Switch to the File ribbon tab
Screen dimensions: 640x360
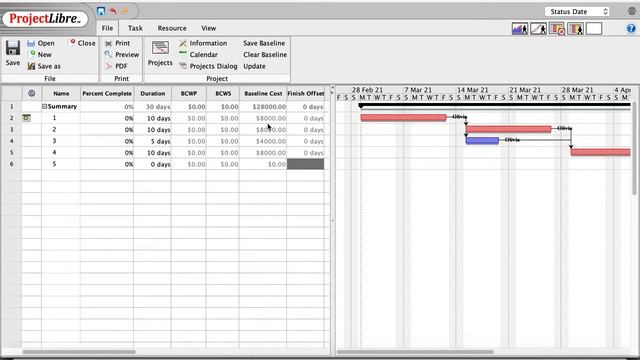point(107,28)
